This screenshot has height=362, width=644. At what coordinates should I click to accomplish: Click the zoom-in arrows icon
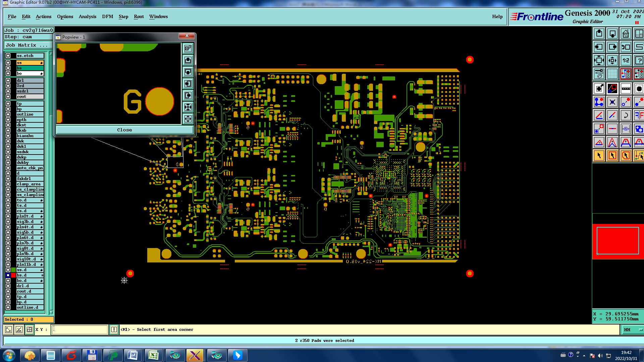(x=599, y=61)
